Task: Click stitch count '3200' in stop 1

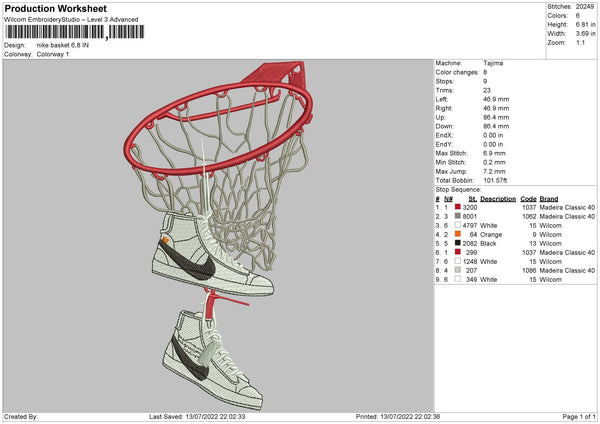Action: tap(470, 207)
